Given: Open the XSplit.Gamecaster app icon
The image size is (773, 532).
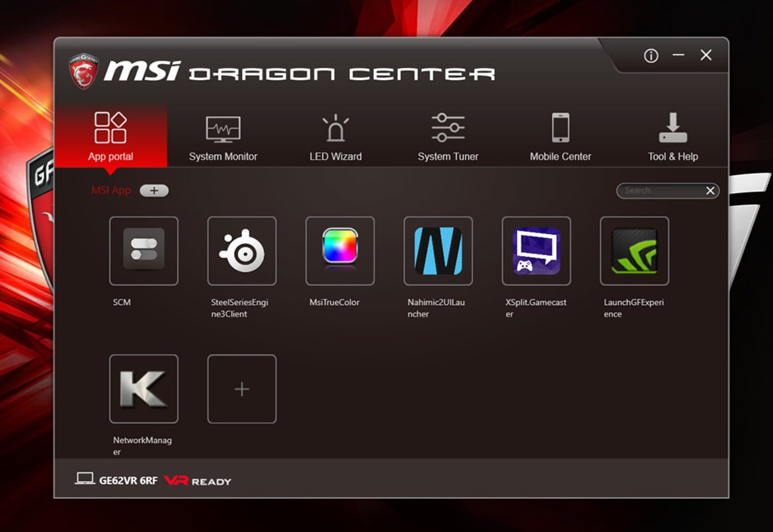Looking at the screenshot, I should pyautogui.click(x=536, y=250).
